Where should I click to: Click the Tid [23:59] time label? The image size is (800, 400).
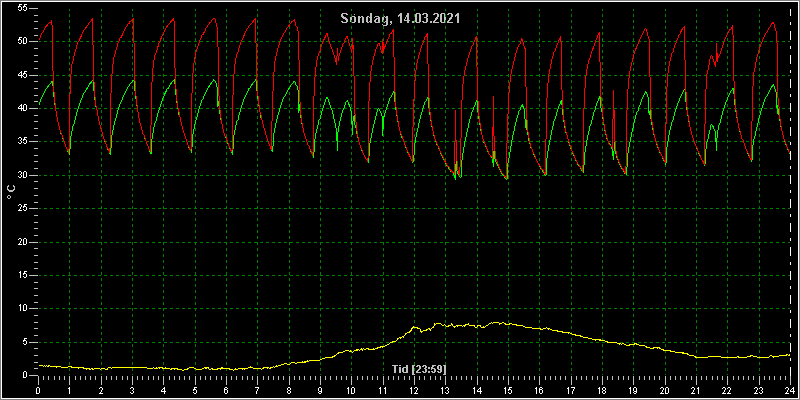(419, 369)
